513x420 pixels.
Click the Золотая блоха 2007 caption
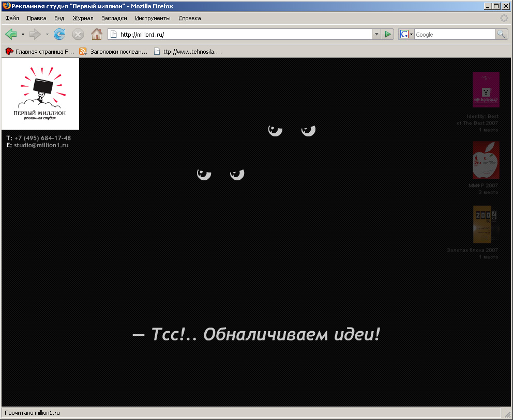[x=473, y=250]
